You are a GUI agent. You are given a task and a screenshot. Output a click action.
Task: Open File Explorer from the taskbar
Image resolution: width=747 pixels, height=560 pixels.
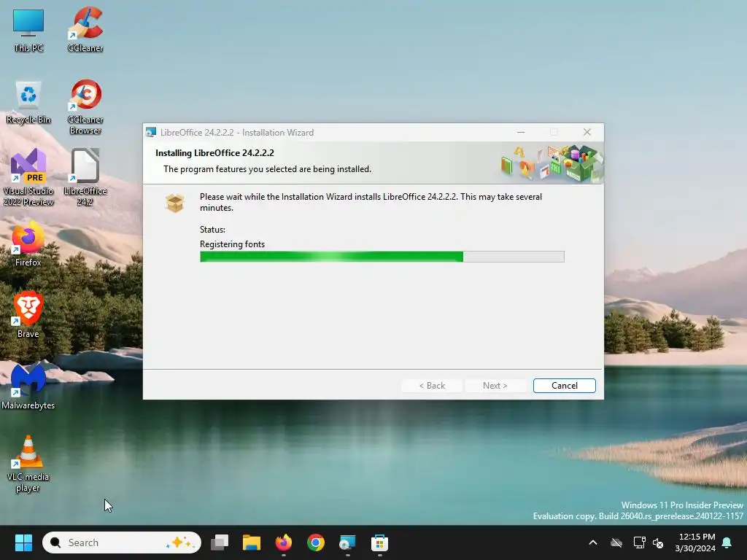click(252, 542)
